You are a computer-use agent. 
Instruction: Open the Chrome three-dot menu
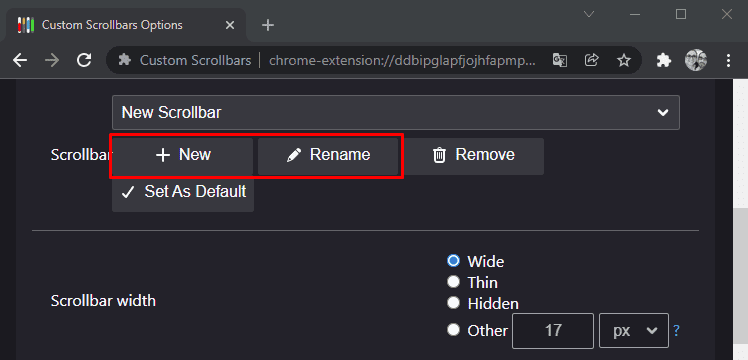[x=728, y=61]
